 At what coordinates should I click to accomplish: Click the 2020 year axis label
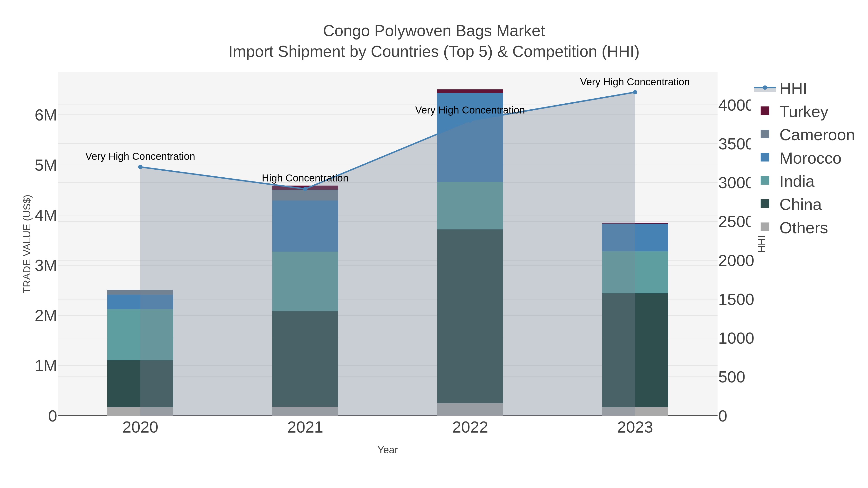(x=140, y=428)
